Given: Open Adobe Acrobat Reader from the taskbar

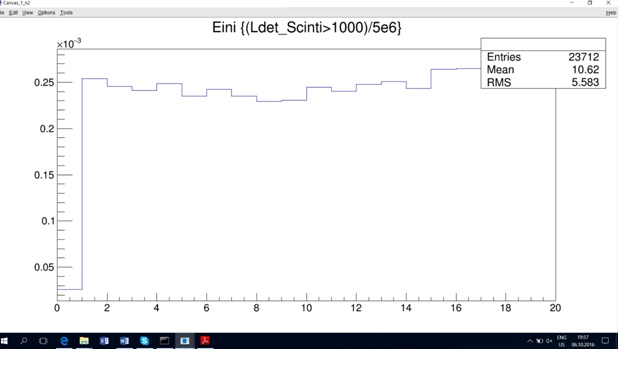Looking at the screenshot, I should click(205, 341).
